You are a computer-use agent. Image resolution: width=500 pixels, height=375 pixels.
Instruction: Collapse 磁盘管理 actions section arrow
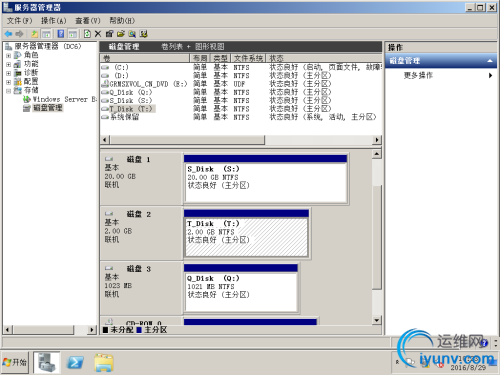490,61
